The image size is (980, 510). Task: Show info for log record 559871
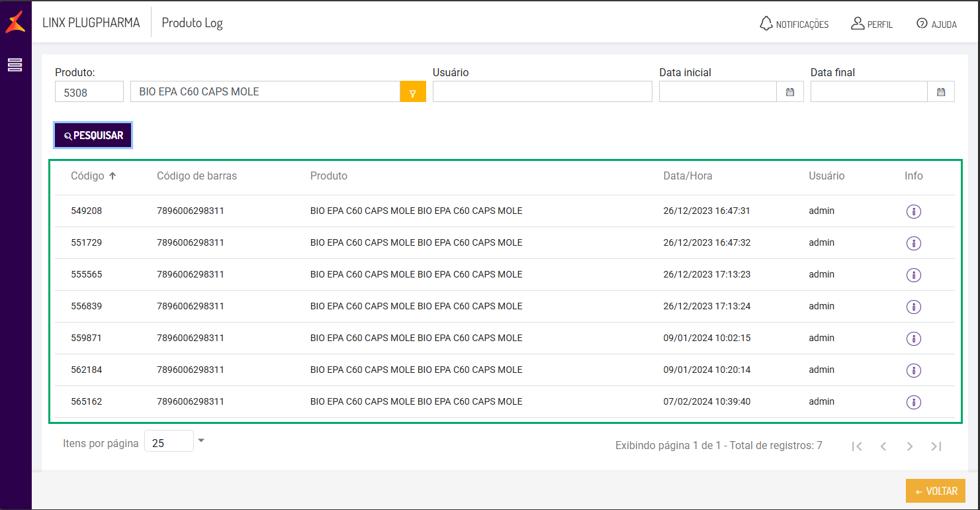(x=913, y=338)
